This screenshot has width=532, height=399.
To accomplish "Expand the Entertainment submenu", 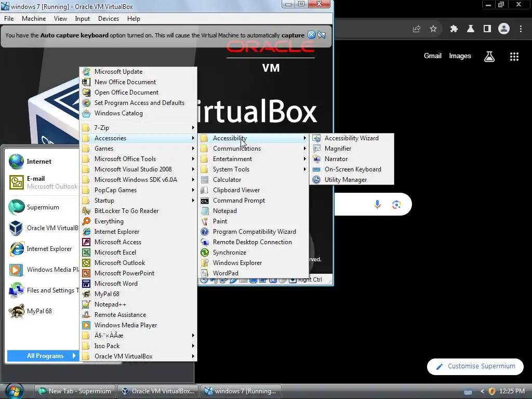I will pyautogui.click(x=254, y=159).
